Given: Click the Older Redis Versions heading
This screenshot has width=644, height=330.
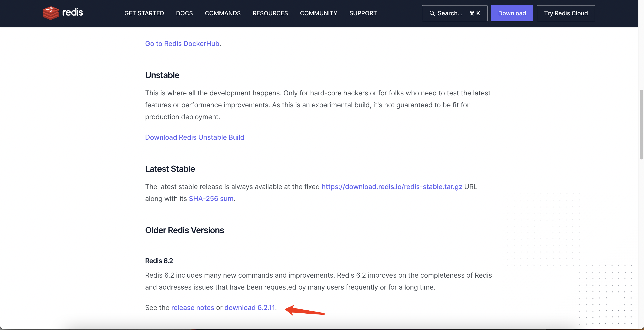Looking at the screenshot, I should pyautogui.click(x=185, y=230).
